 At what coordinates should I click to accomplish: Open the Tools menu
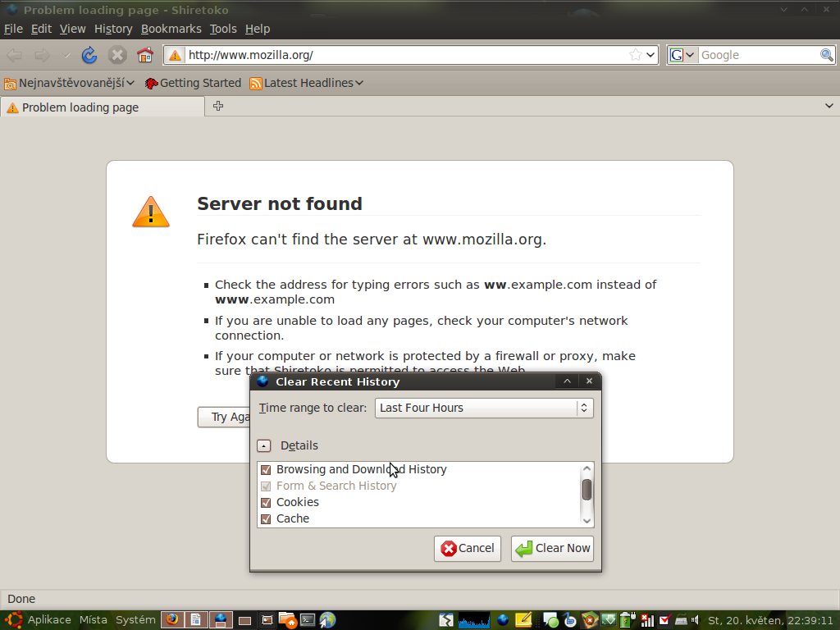click(x=223, y=29)
